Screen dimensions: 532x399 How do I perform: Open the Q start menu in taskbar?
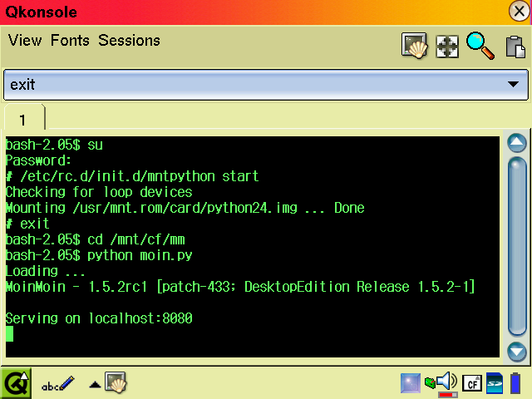click(16, 382)
